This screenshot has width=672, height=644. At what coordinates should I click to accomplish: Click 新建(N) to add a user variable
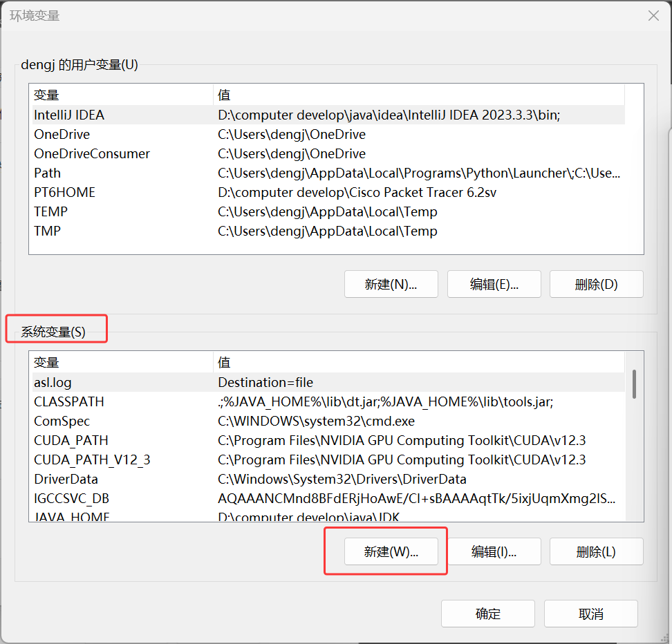pos(391,284)
